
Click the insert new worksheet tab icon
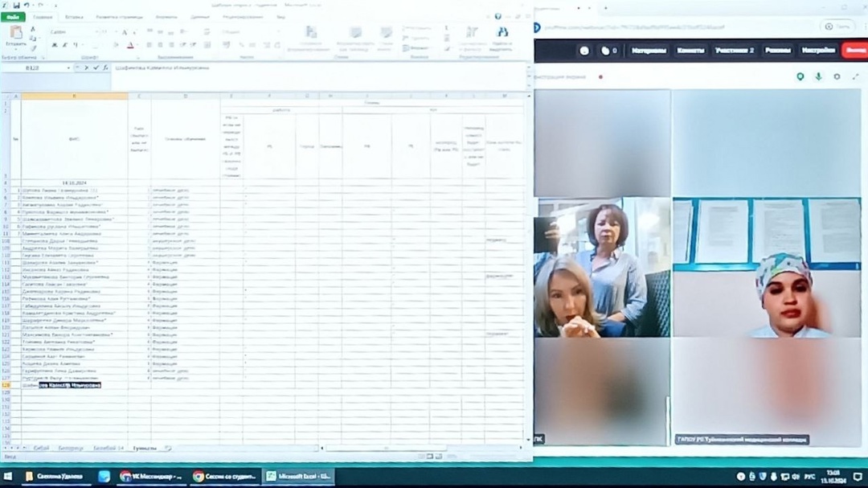(x=168, y=448)
